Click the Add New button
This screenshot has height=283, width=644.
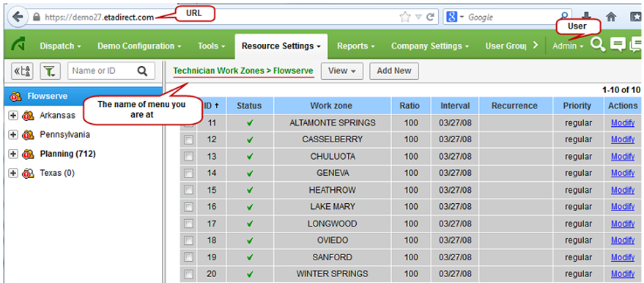tap(394, 70)
